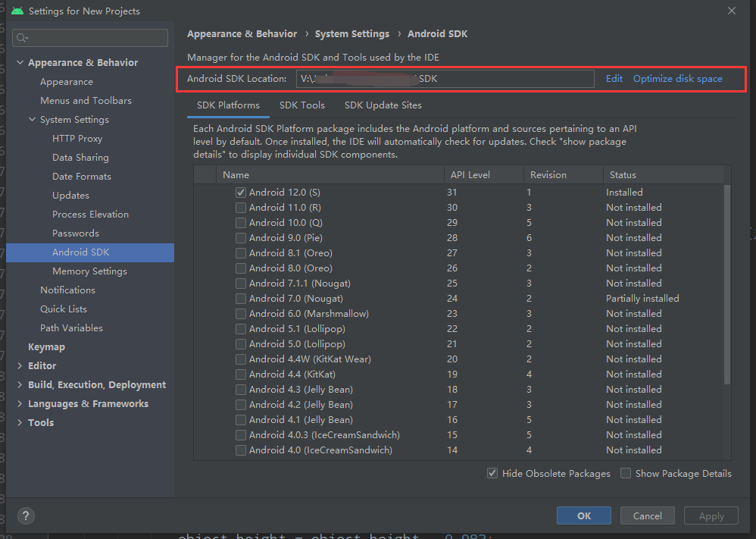Click the Partially installed status cell
Screen dimensions: 756x539
[x=642, y=299]
